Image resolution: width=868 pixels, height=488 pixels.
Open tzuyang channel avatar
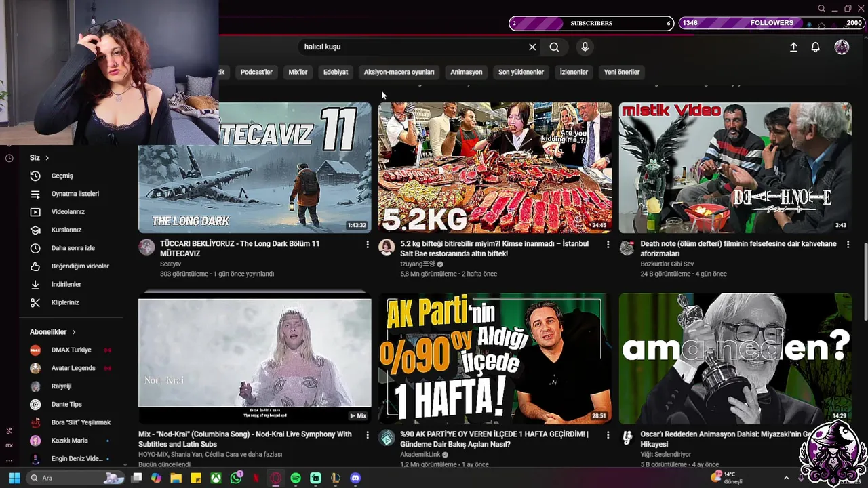point(387,247)
